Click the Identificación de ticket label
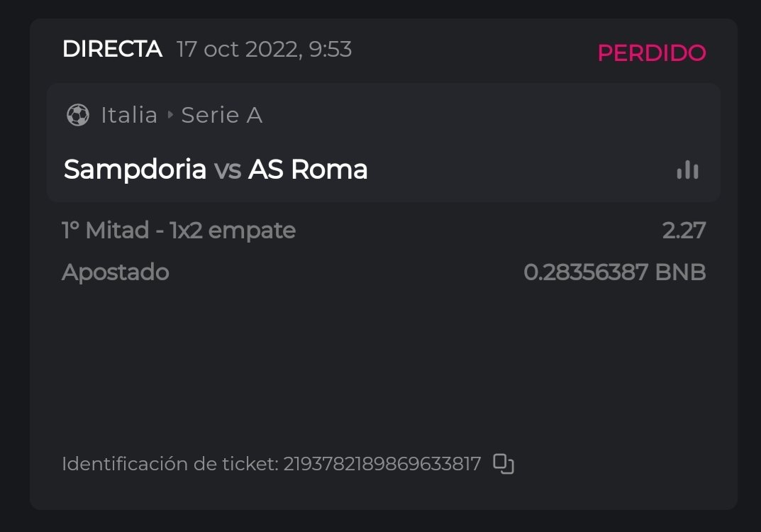761x532 pixels. (x=170, y=464)
